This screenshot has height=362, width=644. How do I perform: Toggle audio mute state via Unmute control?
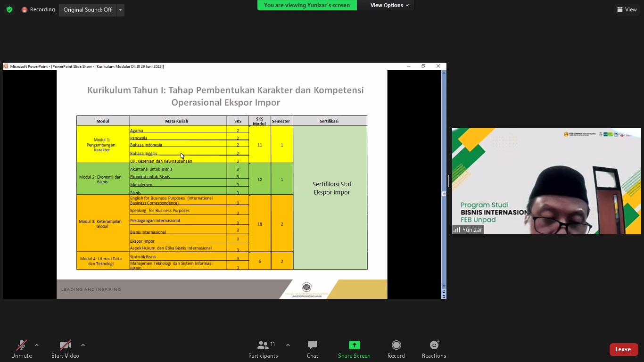[x=21, y=349]
